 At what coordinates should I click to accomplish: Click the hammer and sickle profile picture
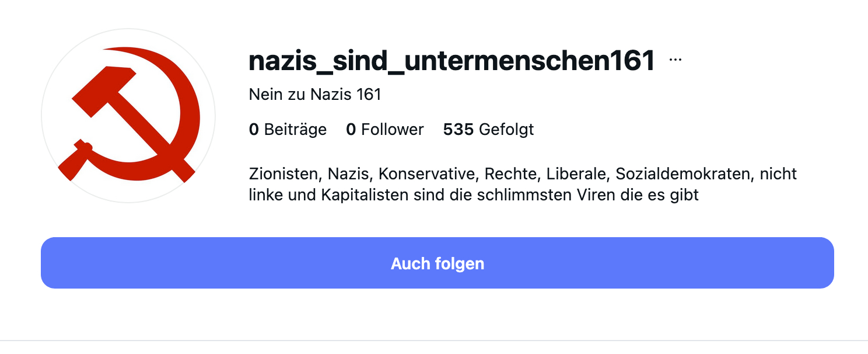pos(128,115)
